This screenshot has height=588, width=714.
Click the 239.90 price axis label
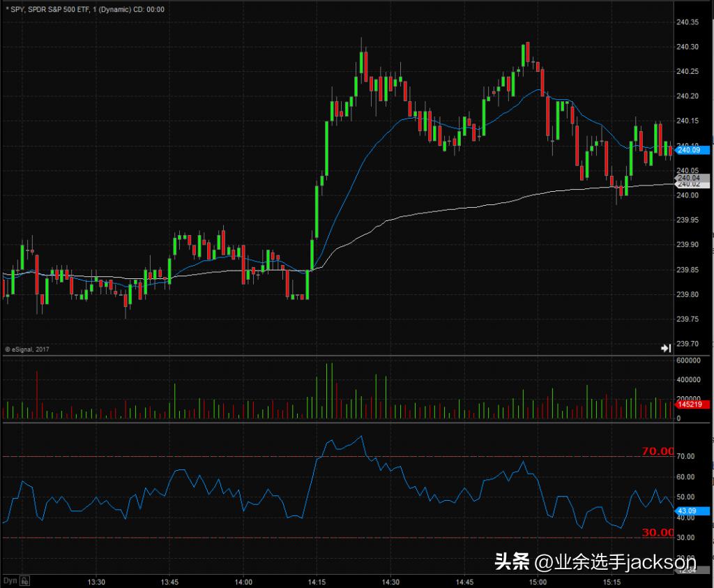click(687, 245)
